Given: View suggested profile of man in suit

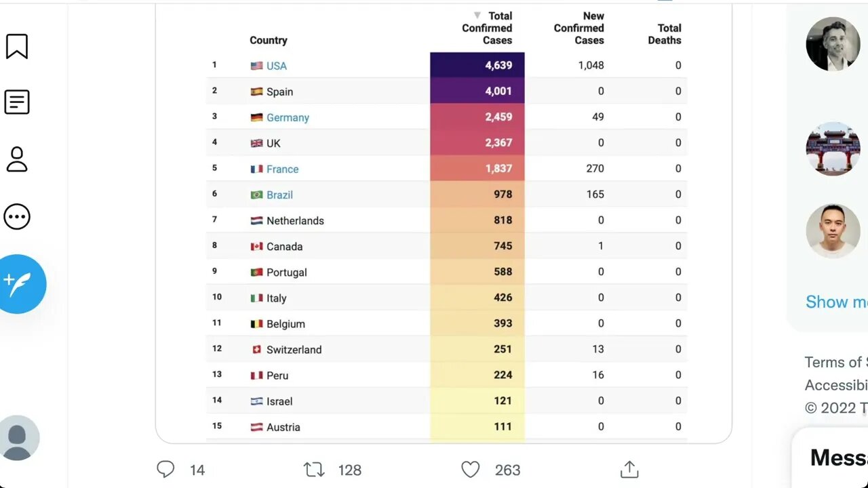Looking at the screenshot, I should click(833, 44).
